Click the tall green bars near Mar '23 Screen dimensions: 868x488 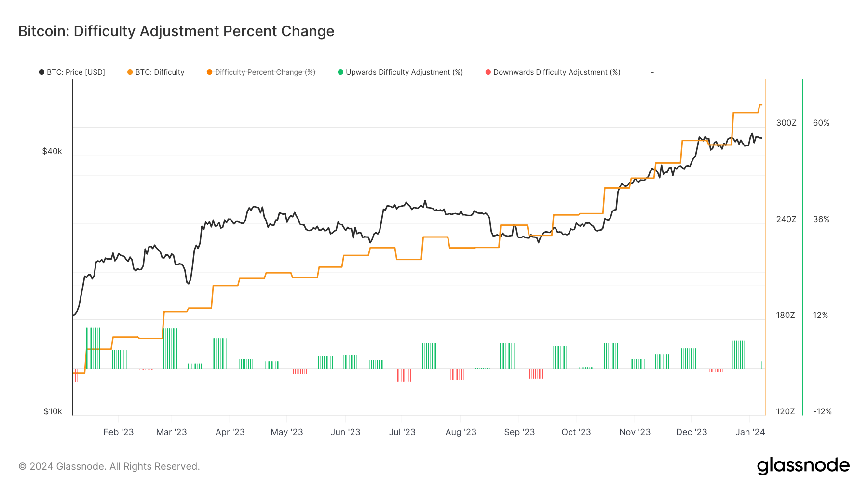coord(170,348)
